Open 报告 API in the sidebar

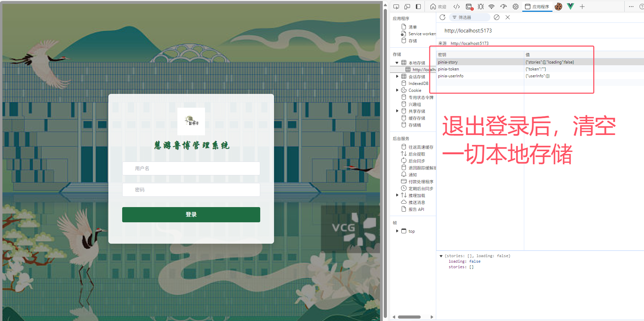[x=416, y=209]
